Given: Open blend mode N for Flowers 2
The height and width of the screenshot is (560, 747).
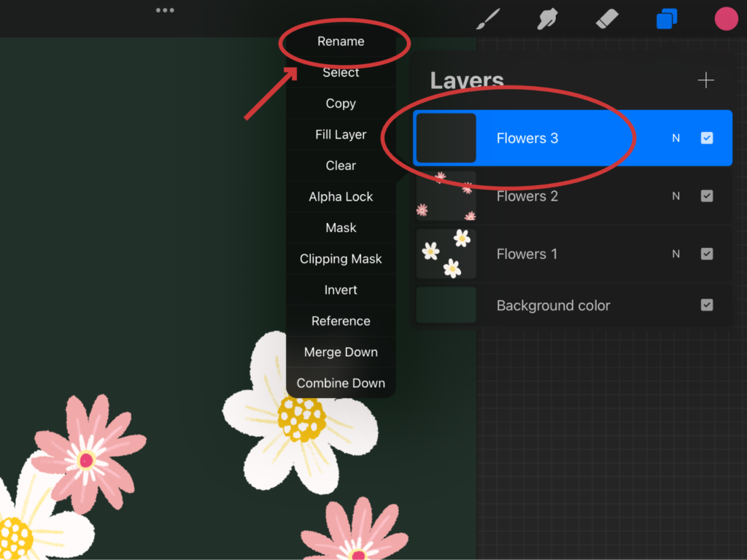Looking at the screenshot, I should tap(676, 195).
